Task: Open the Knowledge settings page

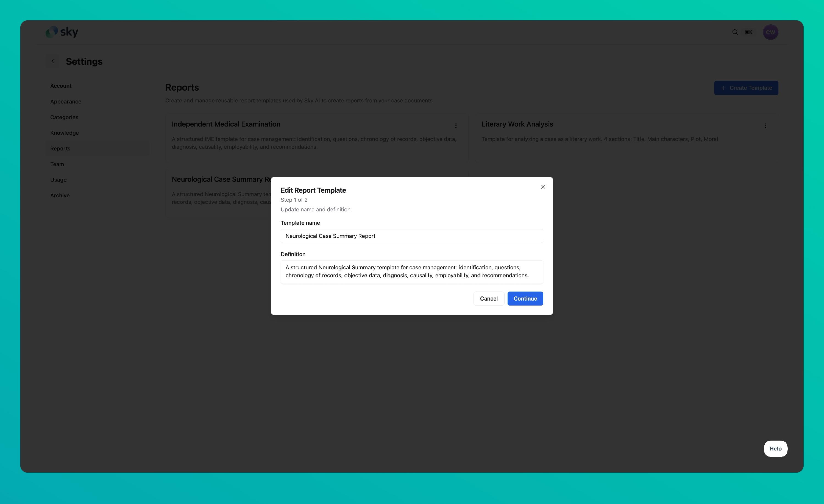Action: click(65, 133)
